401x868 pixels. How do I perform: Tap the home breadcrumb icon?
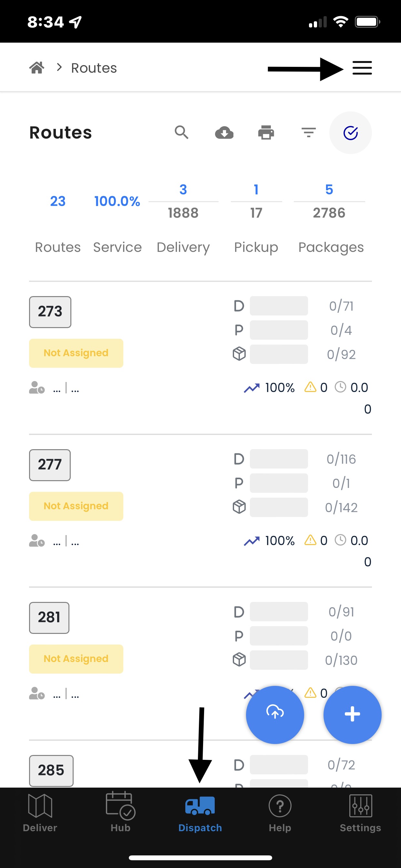[37, 68]
